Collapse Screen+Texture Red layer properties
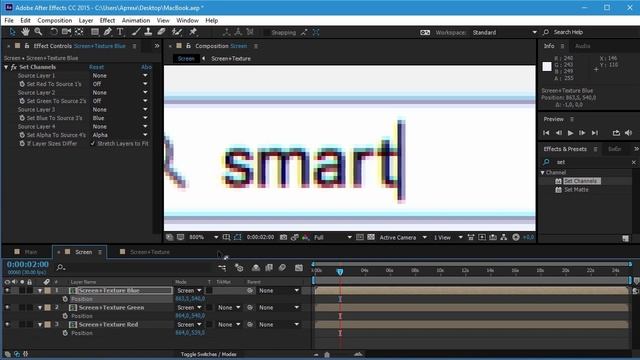The width and height of the screenshot is (640, 360). coord(40,324)
